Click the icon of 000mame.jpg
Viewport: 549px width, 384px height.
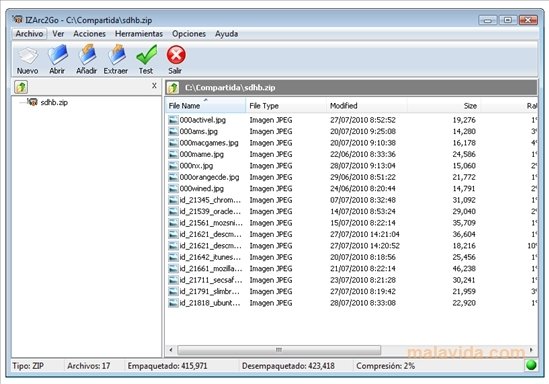(173, 154)
